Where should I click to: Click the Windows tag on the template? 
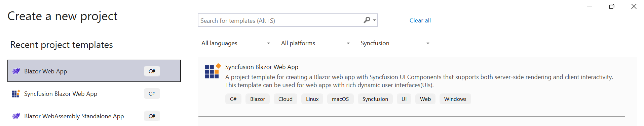[x=455, y=99]
